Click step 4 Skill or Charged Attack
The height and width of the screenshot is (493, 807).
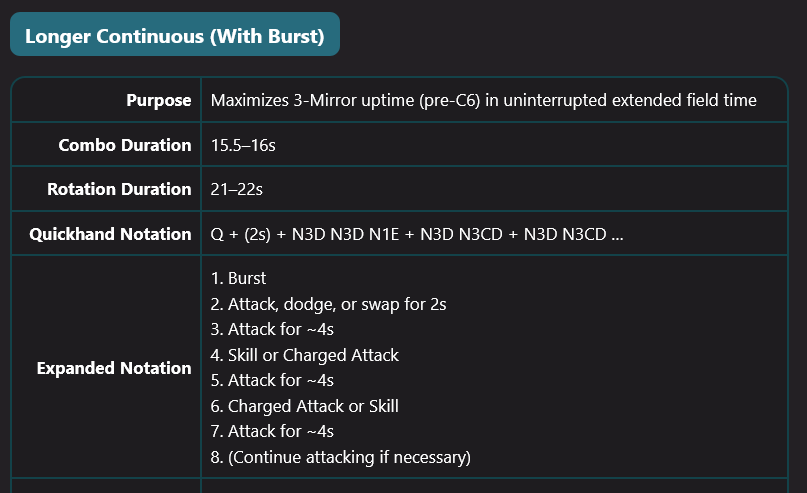304,355
